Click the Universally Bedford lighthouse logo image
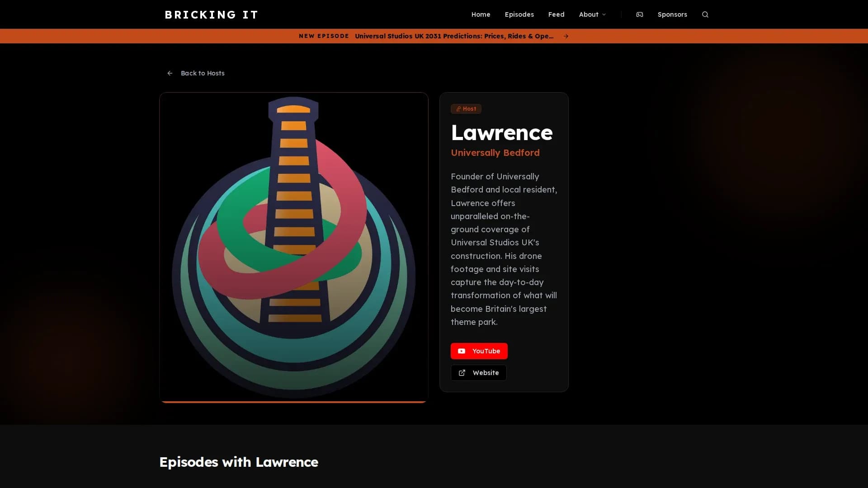This screenshot has width=868, height=488. click(294, 247)
